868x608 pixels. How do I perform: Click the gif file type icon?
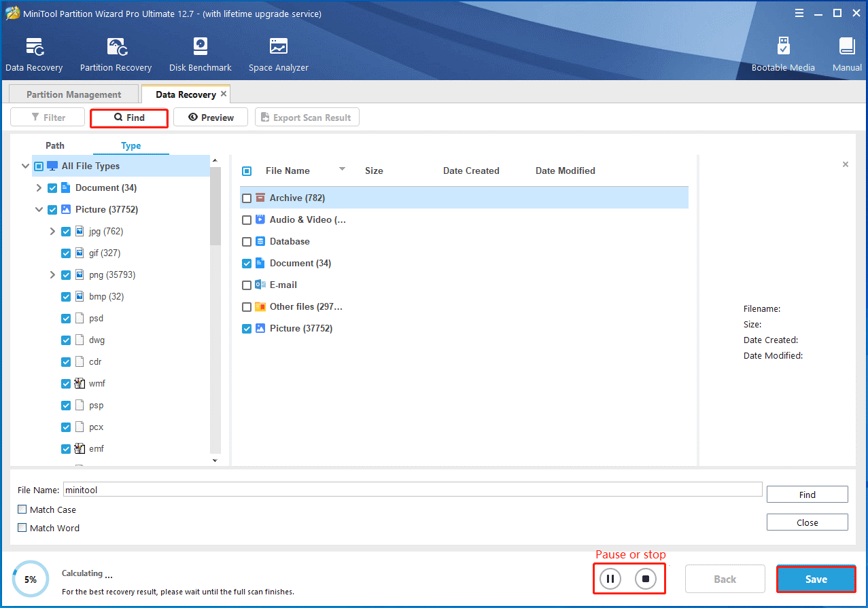80,253
